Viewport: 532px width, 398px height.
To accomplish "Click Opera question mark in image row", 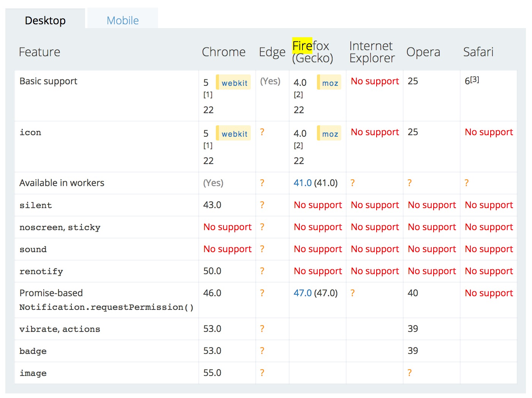I will [x=409, y=373].
